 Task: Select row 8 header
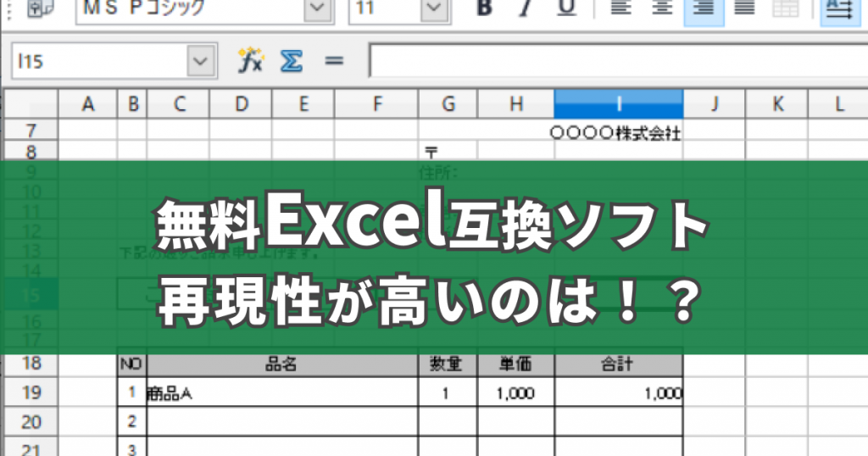[31, 151]
